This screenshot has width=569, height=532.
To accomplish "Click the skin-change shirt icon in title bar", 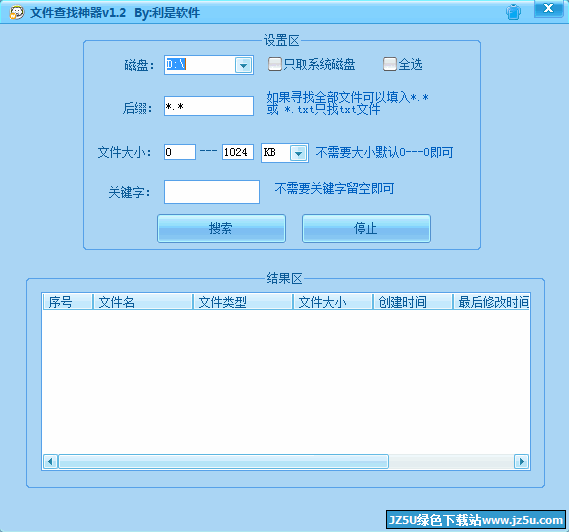I will tap(513, 12).
